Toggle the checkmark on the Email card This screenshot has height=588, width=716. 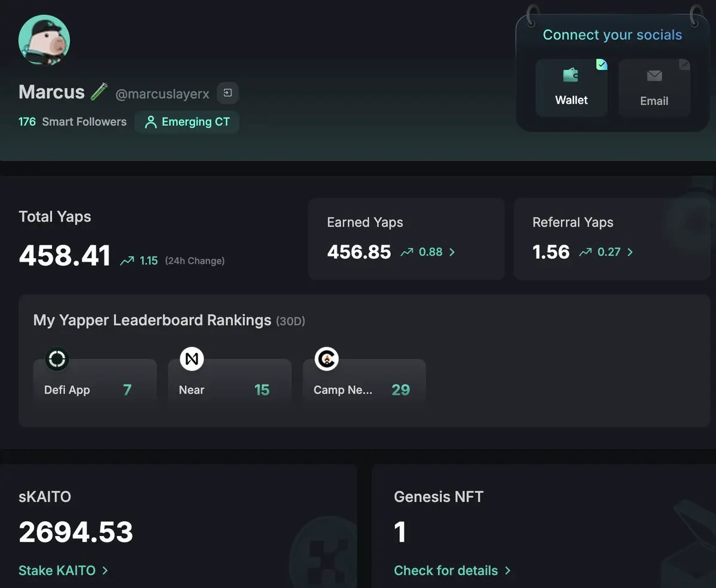click(x=684, y=64)
